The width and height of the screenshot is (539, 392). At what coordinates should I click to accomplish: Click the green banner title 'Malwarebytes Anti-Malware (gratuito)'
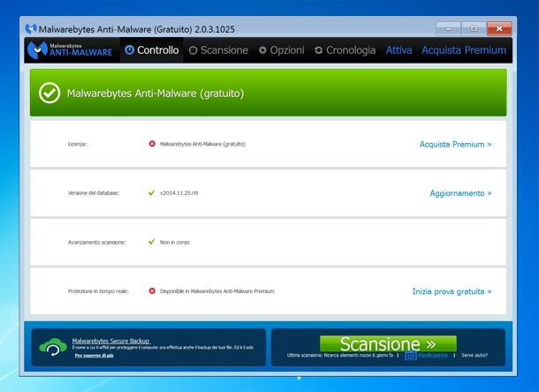click(x=156, y=93)
